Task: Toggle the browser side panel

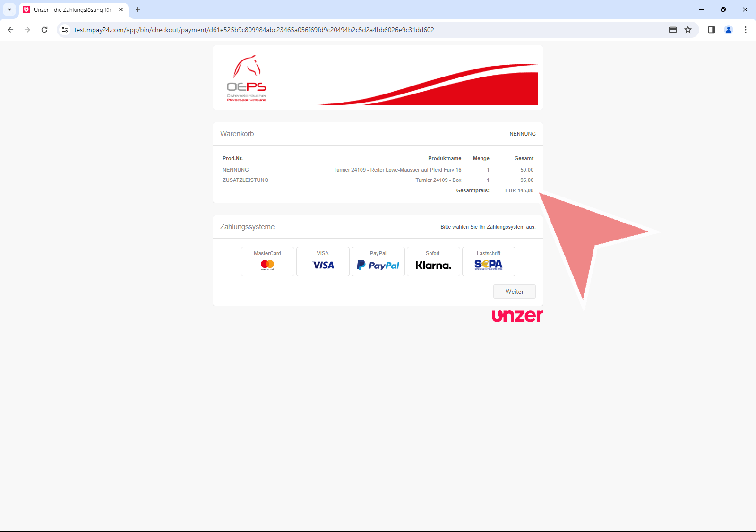Action: [x=711, y=30]
